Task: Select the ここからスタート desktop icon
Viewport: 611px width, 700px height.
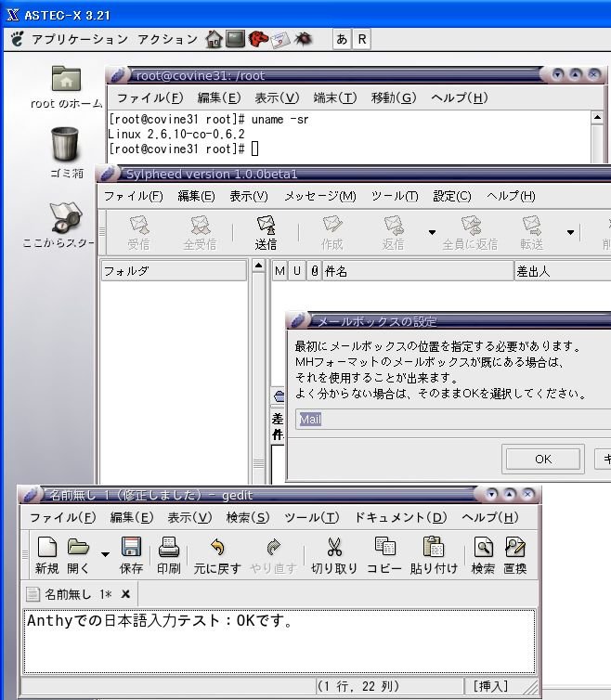Action: 60,225
